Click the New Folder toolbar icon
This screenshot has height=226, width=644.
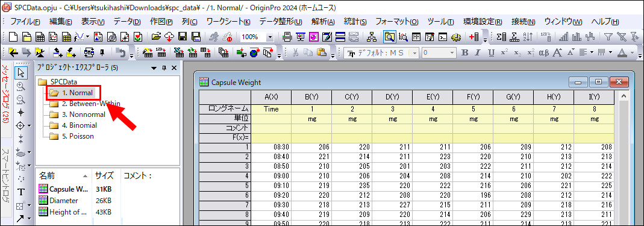27,37
